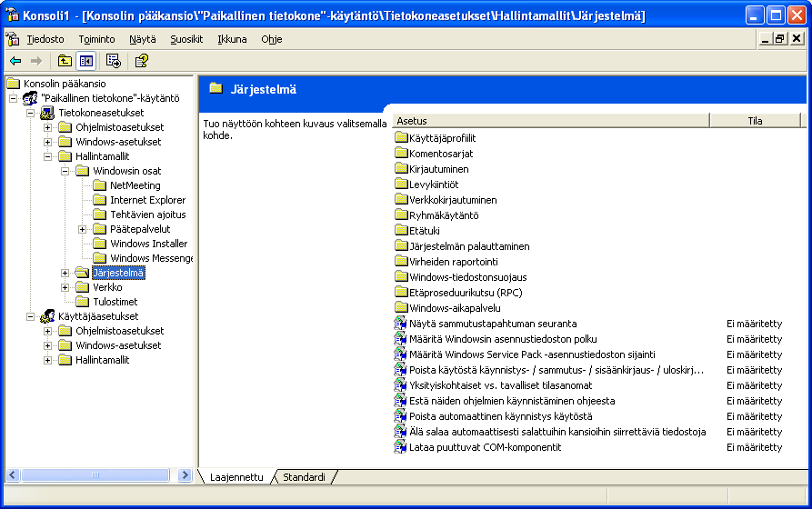The image size is (812, 509).
Task: Select Estä näiden ohjelmien käynnistäminen ohjeesta
Action: (x=512, y=401)
